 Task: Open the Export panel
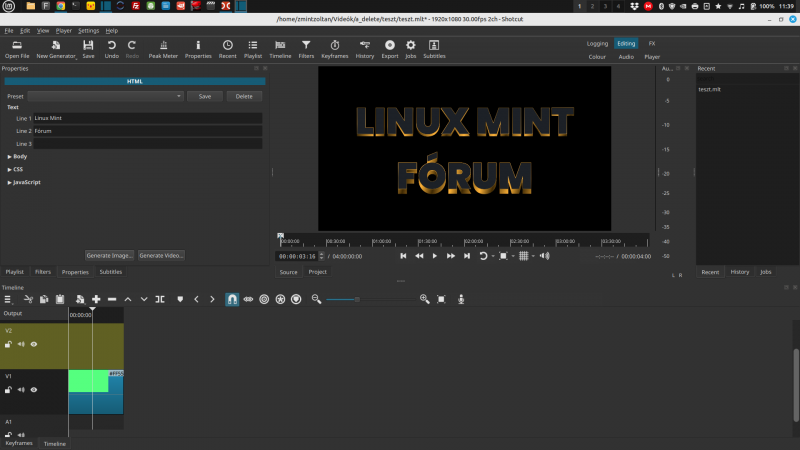point(390,49)
